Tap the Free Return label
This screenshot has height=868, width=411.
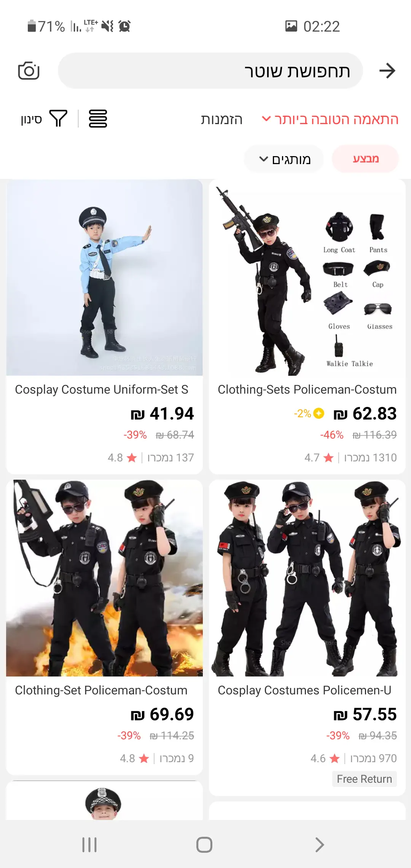pos(364,779)
